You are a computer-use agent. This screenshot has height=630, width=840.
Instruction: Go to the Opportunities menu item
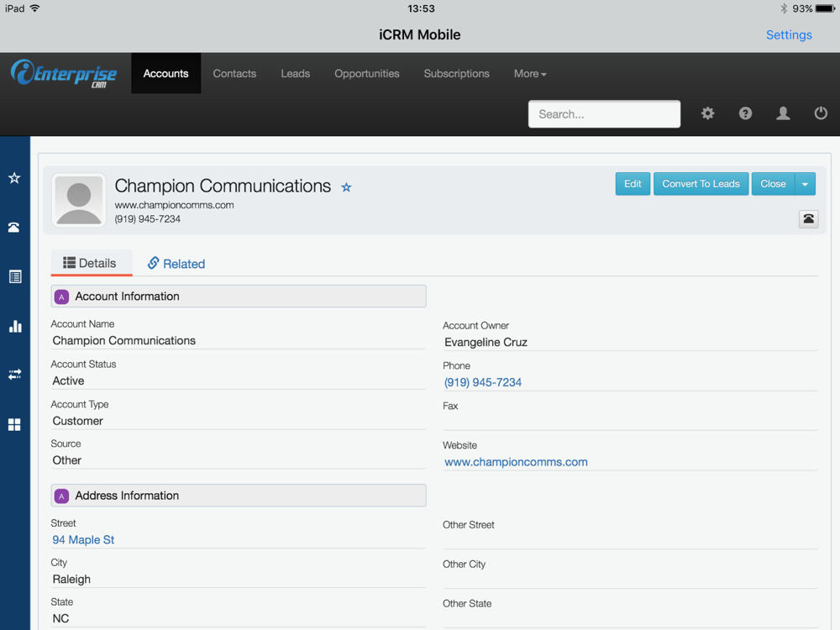(367, 74)
